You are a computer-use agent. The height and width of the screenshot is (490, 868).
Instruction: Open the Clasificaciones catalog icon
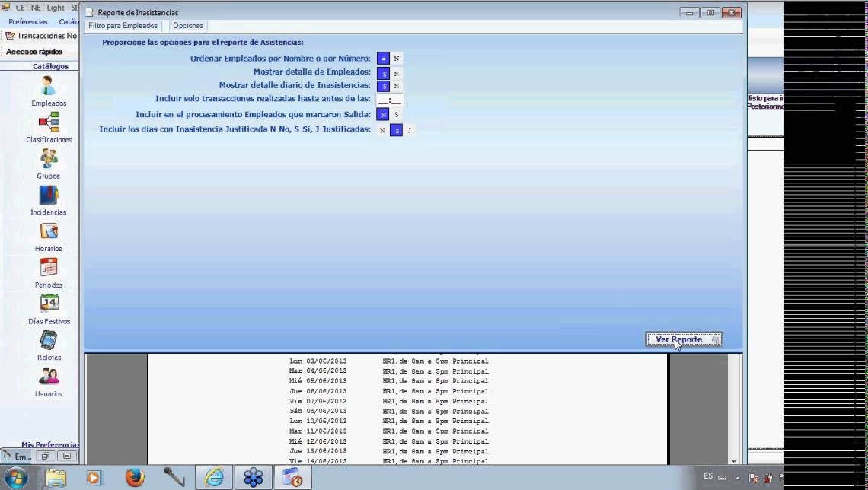[49, 123]
